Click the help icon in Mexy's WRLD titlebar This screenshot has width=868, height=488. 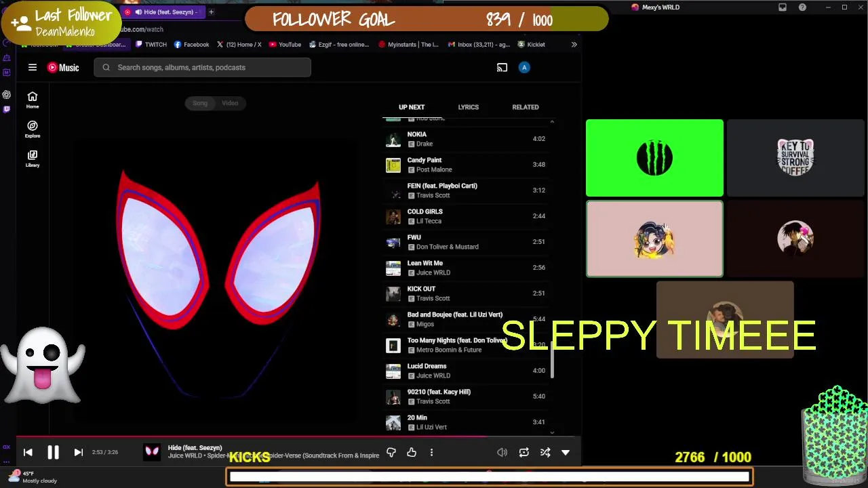click(802, 7)
